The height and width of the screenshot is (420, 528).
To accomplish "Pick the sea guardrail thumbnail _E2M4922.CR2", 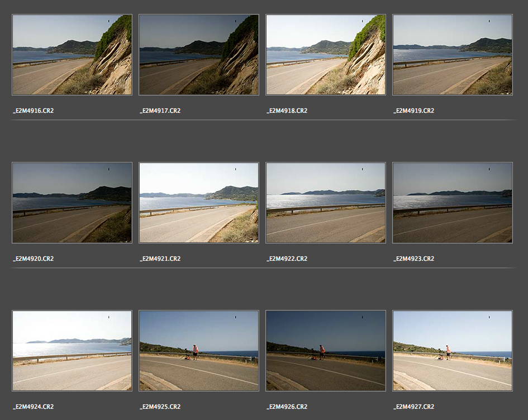I will tap(325, 203).
